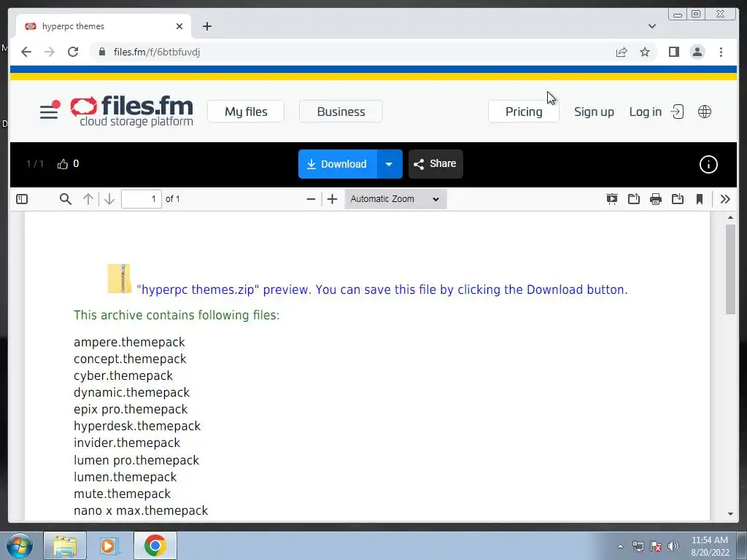Viewport: 747px width, 560px height.
Task: Open Chrome side panel icon
Action: pos(673,52)
